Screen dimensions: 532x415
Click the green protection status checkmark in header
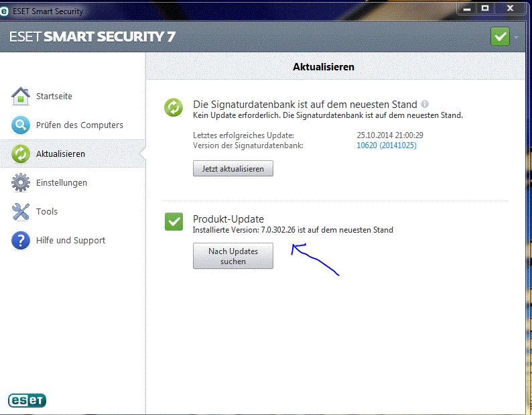[500, 36]
